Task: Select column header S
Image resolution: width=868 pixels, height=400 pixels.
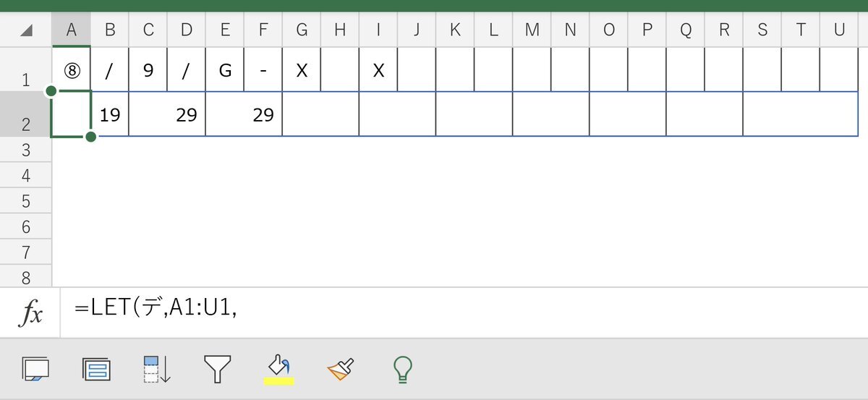Action: [762, 30]
